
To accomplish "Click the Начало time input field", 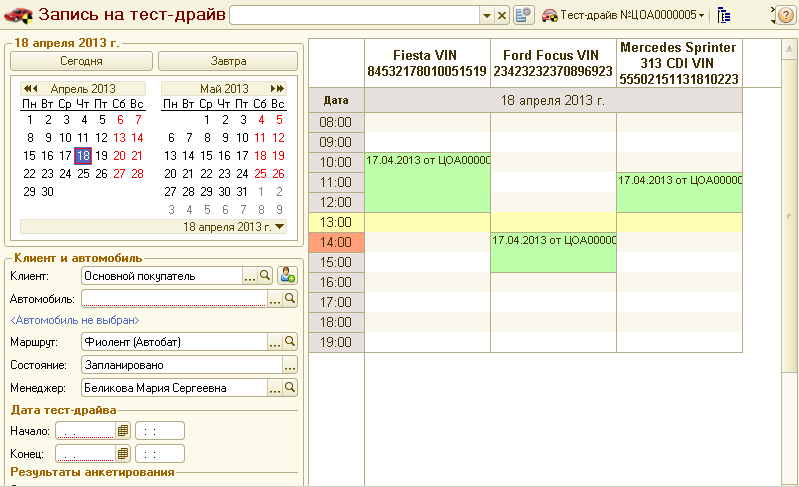I will pos(159,431).
